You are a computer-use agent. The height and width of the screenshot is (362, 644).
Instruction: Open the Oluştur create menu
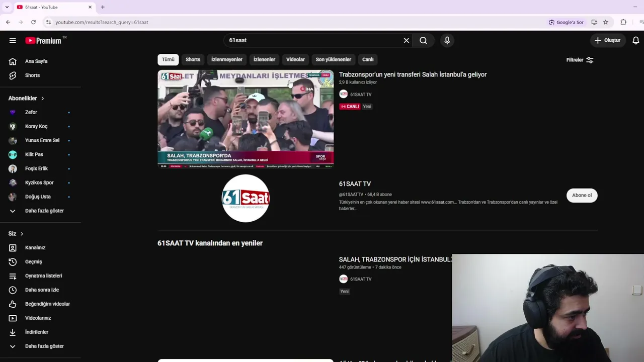(x=608, y=40)
